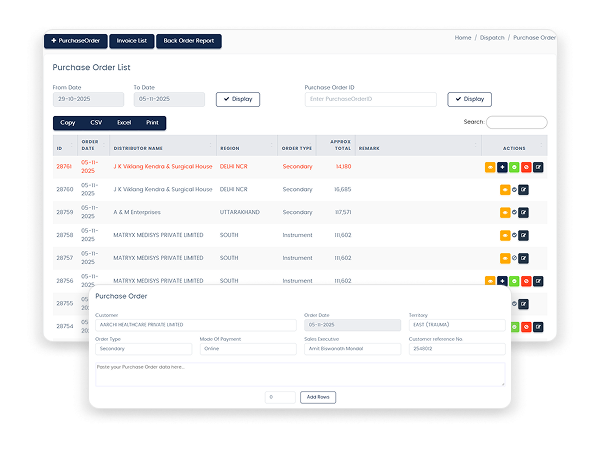Approve order 28761 with the green icon
The image size is (600, 450).
tap(514, 167)
